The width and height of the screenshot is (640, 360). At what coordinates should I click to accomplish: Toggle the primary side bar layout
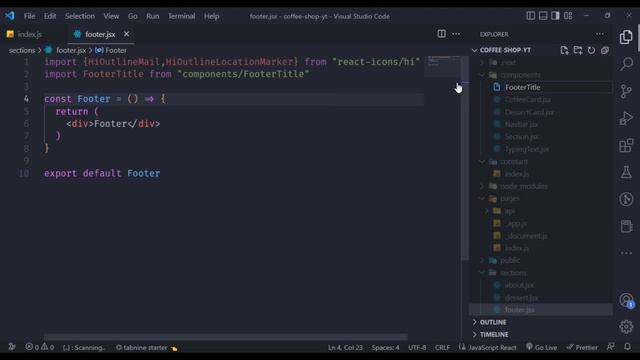(x=531, y=16)
